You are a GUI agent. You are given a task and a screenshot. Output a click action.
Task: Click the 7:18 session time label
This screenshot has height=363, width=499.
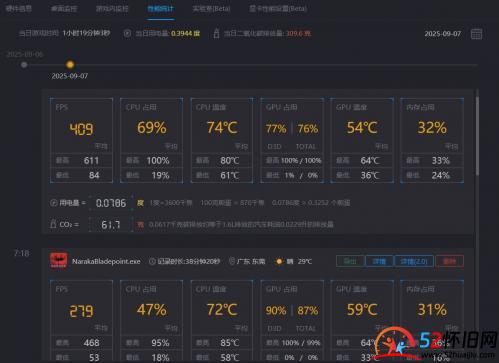(x=22, y=254)
